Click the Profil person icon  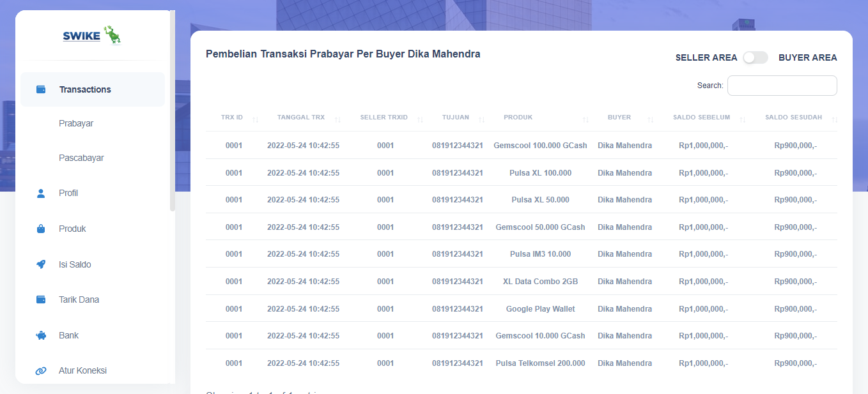tap(41, 193)
